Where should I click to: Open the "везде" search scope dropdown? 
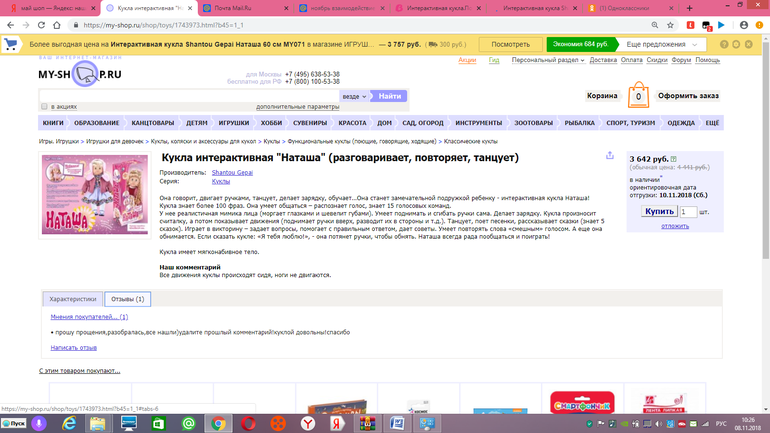[355, 96]
